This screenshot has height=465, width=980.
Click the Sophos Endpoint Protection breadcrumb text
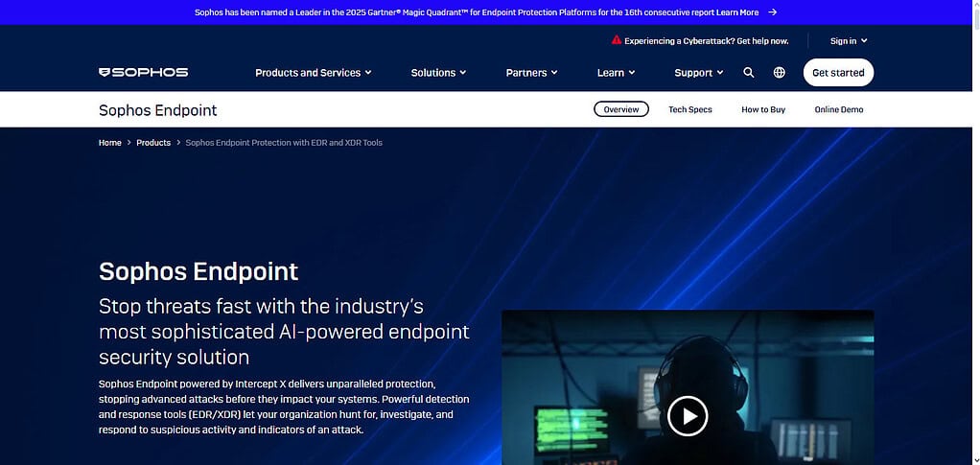click(x=284, y=143)
